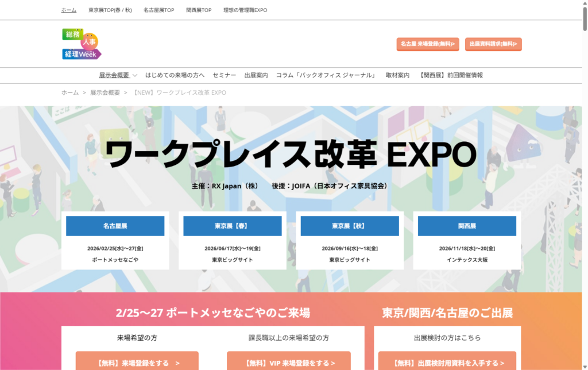Open the はじめての来場の方へ menu item
This screenshot has height=370, width=588.
click(175, 75)
